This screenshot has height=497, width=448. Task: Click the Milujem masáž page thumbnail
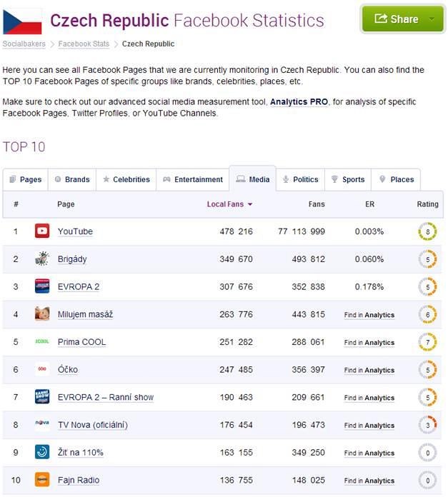[42, 313]
